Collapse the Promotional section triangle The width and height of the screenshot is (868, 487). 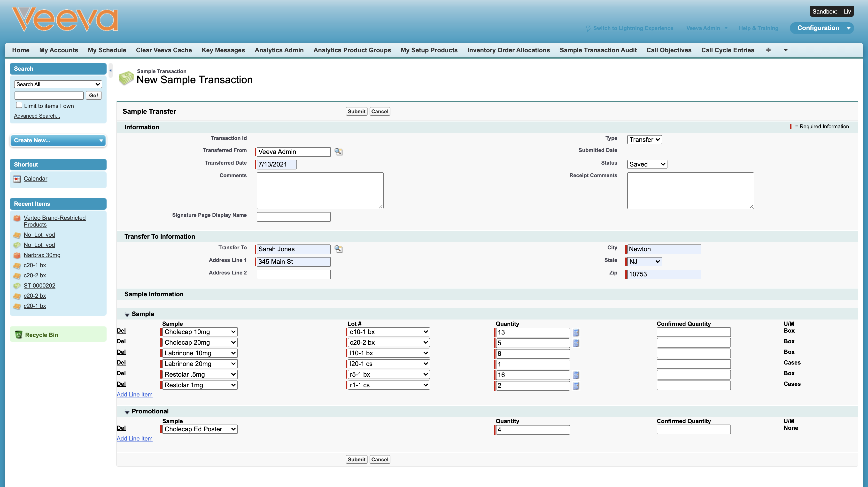(x=127, y=412)
